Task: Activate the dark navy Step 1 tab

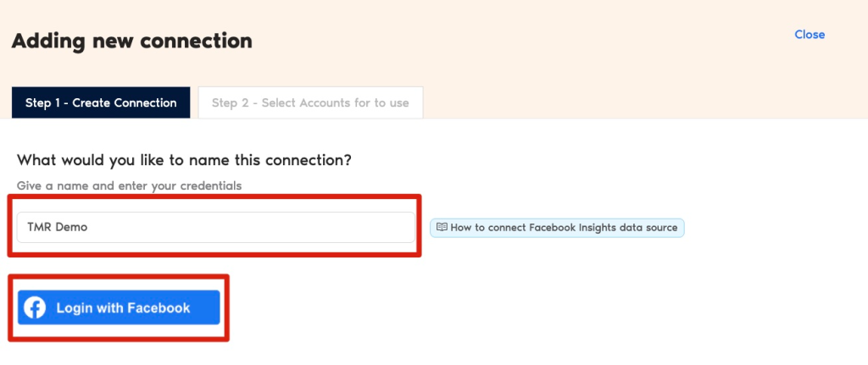Action: coord(101,102)
